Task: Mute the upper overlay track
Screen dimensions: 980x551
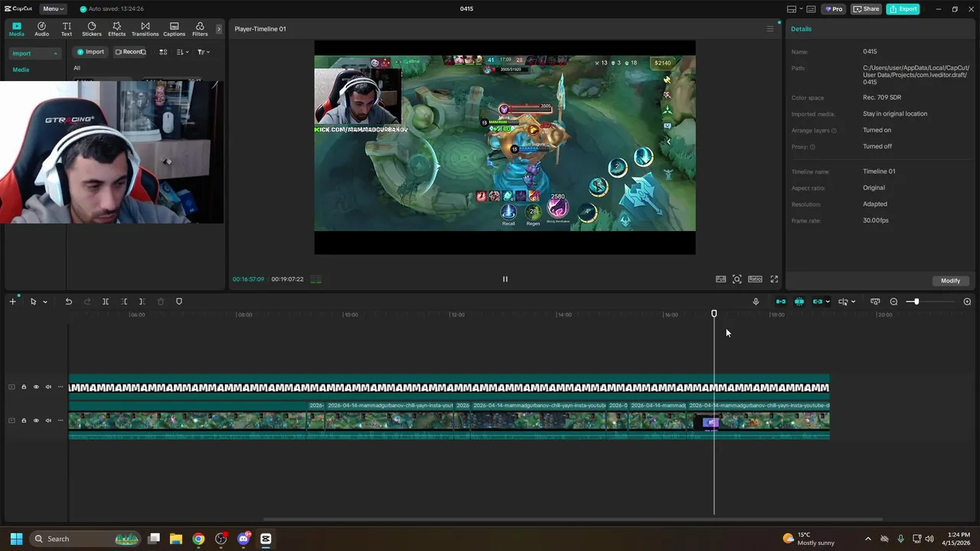Action: click(48, 387)
